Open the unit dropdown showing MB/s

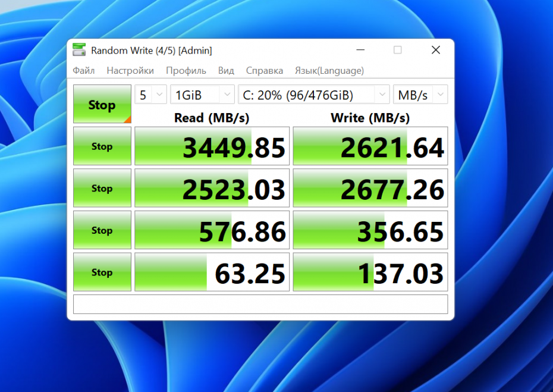[420, 95]
